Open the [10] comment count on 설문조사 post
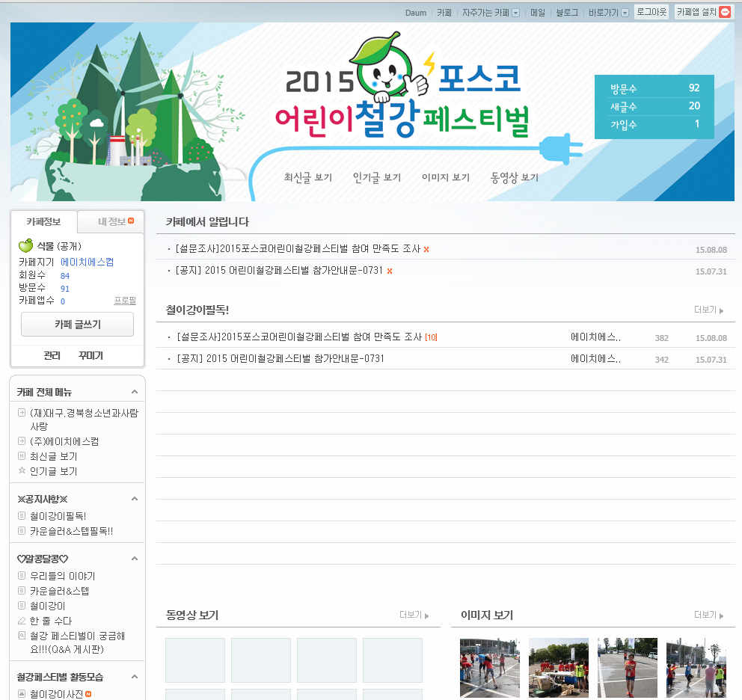This screenshot has height=700, width=742. click(x=431, y=337)
